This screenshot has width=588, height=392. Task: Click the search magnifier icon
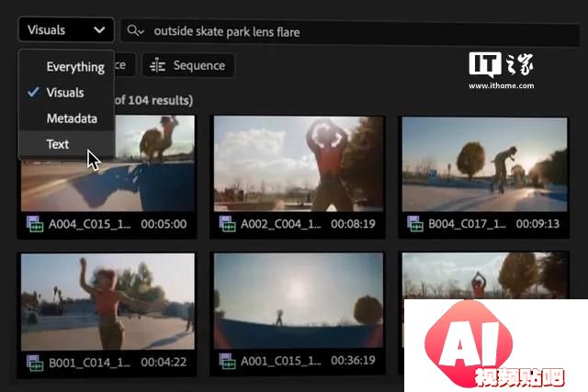tap(136, 30)
